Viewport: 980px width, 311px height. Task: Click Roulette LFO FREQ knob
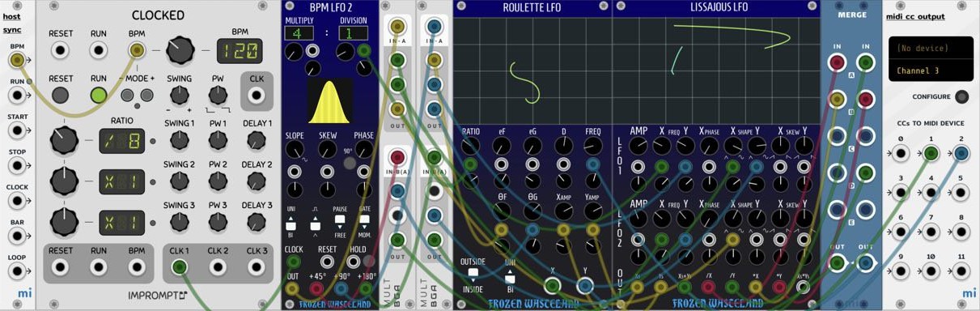593,147
